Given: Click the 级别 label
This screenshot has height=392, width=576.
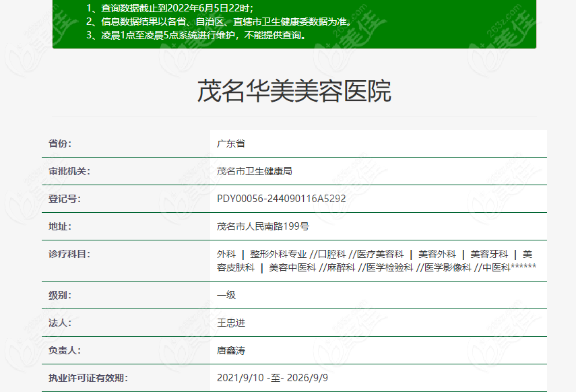Looking at the screenshot, I should 60,295.
